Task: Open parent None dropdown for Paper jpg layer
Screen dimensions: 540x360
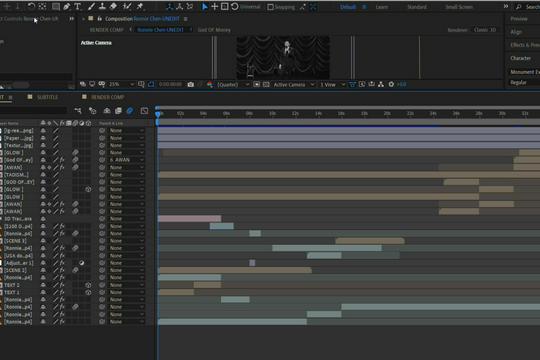Action: [126, 138]
